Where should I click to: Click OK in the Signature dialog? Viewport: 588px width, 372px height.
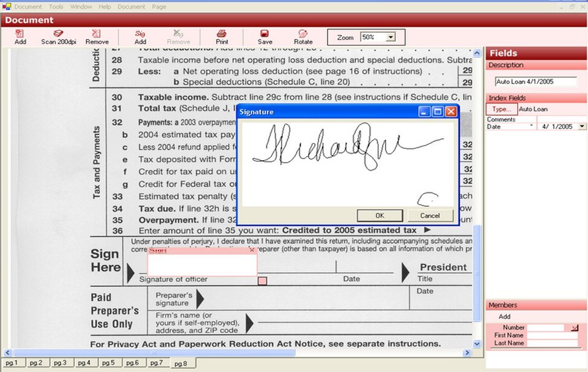[x=380, y=215]
